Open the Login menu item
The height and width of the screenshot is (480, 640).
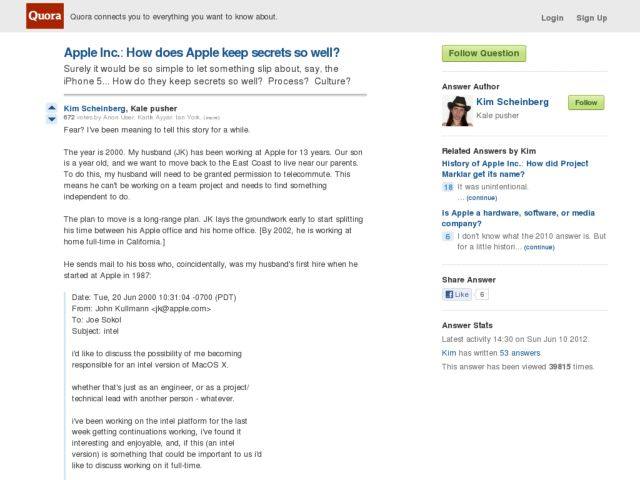click(x=552, y=18)
